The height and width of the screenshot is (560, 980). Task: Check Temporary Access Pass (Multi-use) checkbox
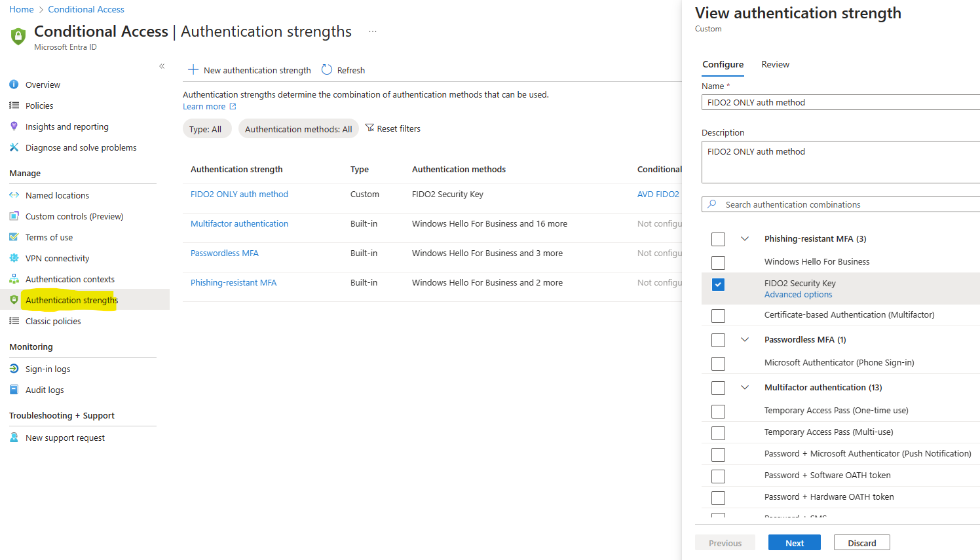pos(719,433)
